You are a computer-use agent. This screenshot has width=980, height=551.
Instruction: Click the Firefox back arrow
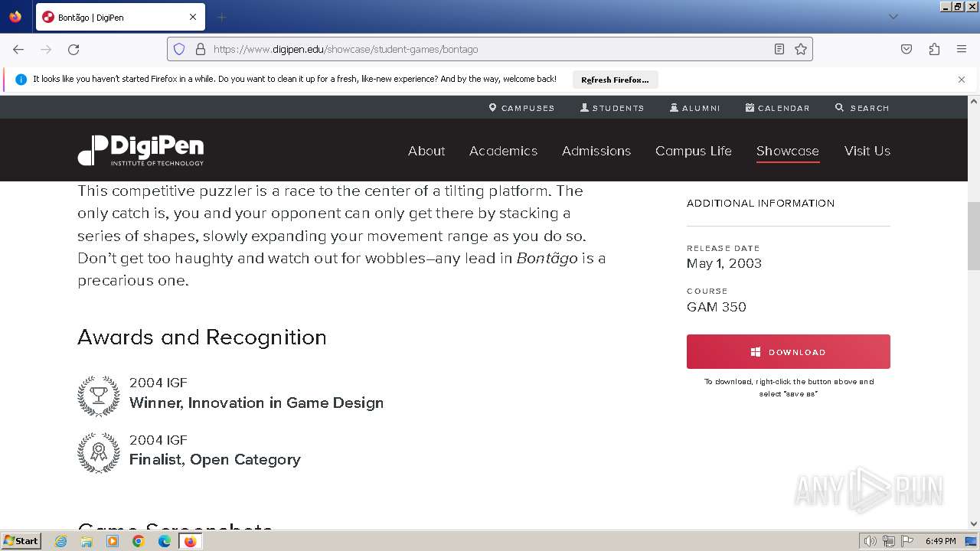[x=18, y=49]
